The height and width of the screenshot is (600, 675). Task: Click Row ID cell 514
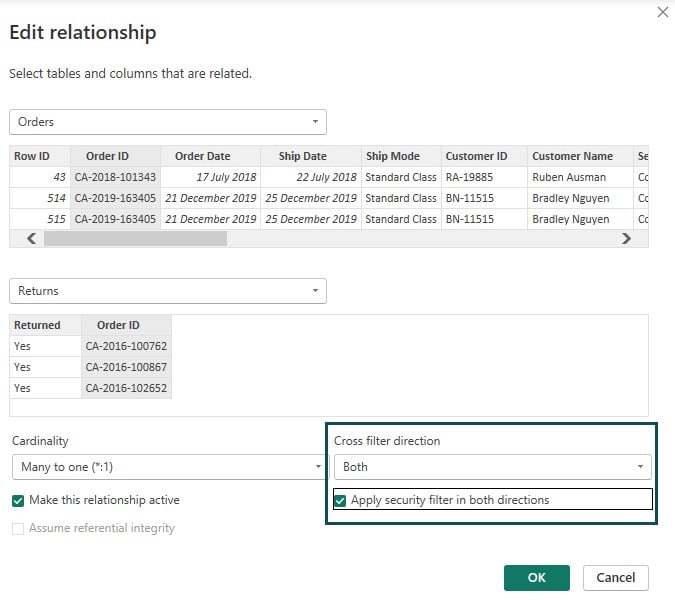tap(40, 198)
